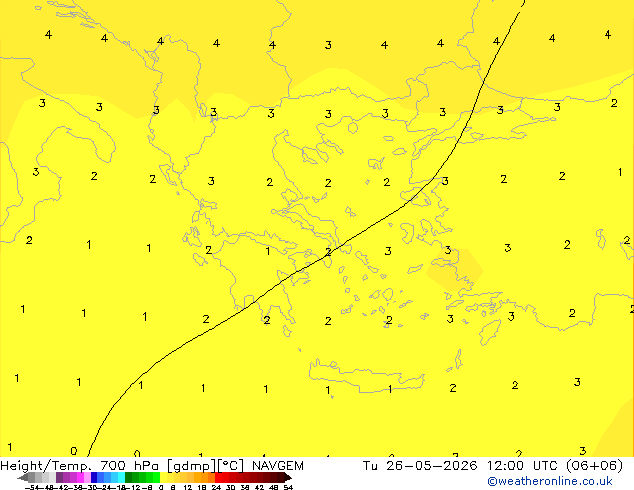Viewport: 634px width, 490px height.
Task: Choose the dark green swatch near -12
Action: [x=128, y=478]
